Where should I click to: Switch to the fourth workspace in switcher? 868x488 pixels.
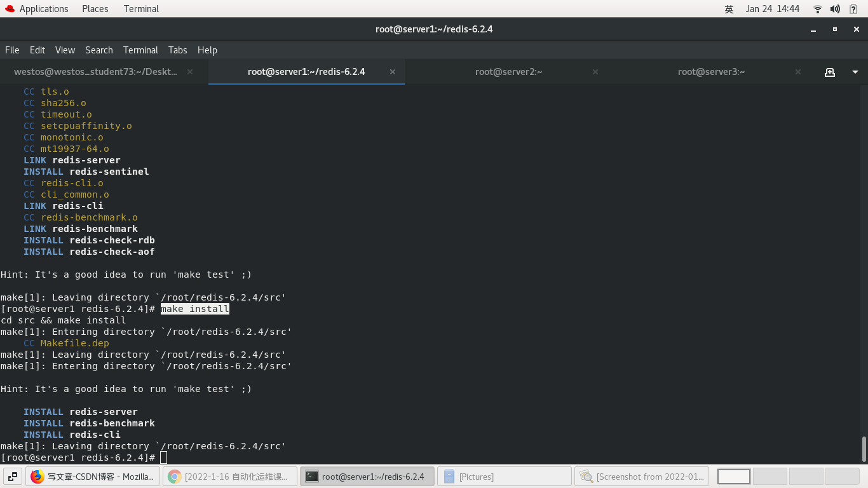pyautogui.click(x=843, y=477)
